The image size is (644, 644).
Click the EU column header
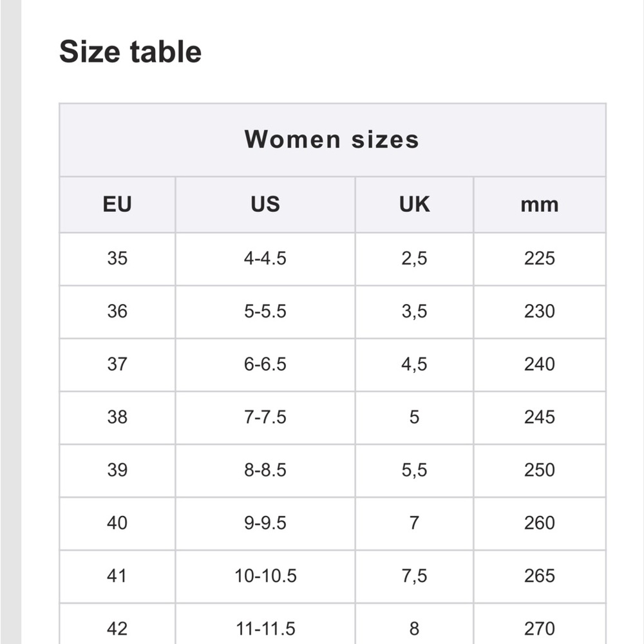117,205
